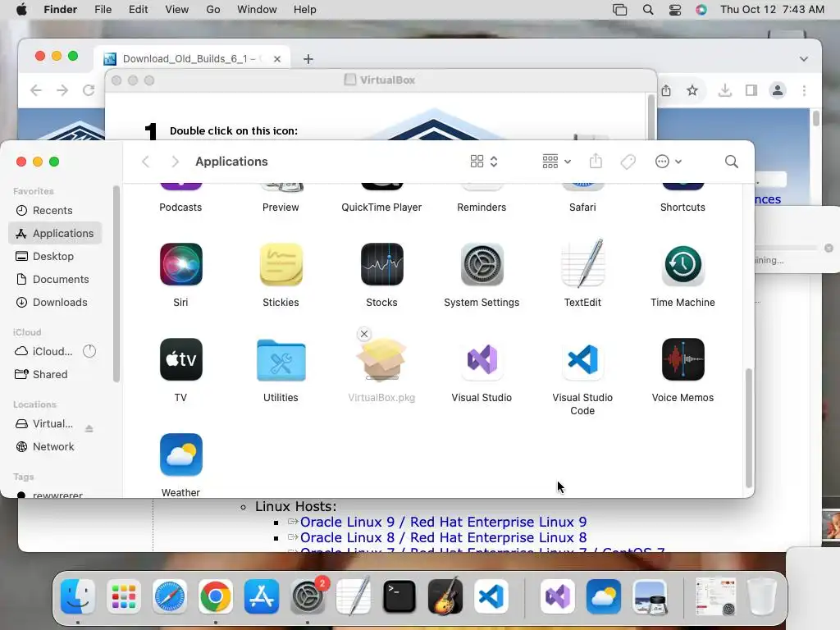Viewport: 840px width, 630px height.
Task: Open the Siri app icon
Action: (180, 264)
